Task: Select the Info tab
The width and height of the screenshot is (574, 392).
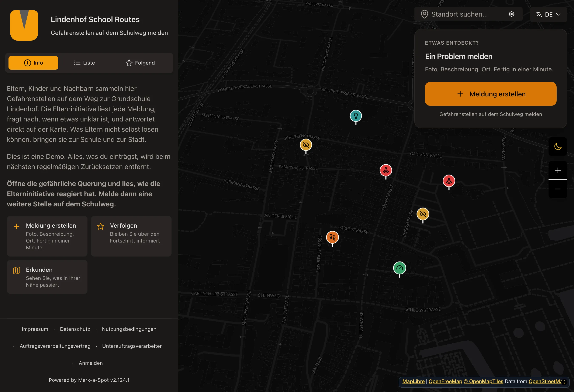Action: click(x=33, y=63)
